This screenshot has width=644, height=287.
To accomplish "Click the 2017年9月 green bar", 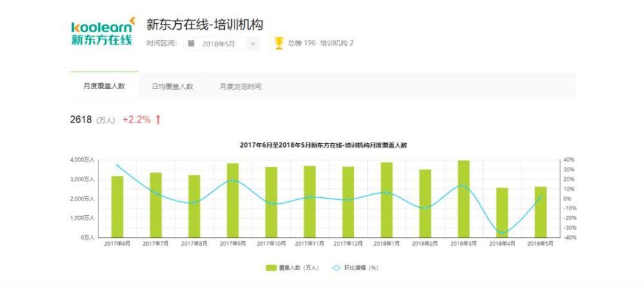I will pos(233,201).
